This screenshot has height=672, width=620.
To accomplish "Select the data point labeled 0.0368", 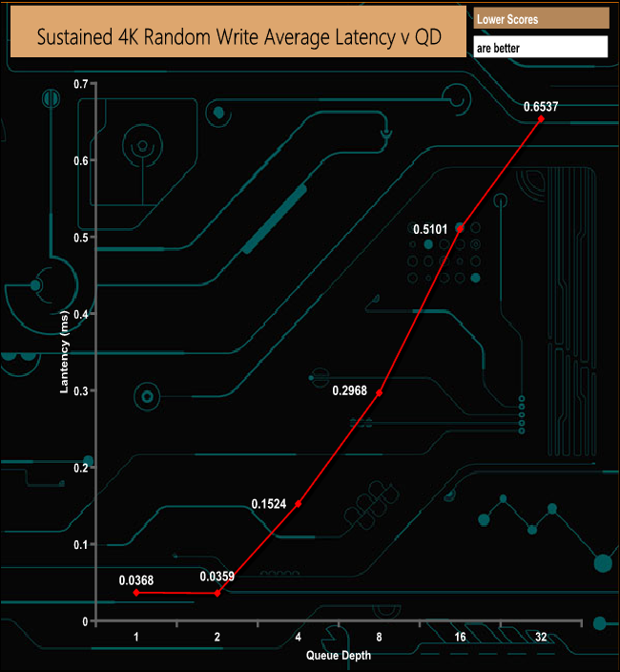I will coord(136,593).
